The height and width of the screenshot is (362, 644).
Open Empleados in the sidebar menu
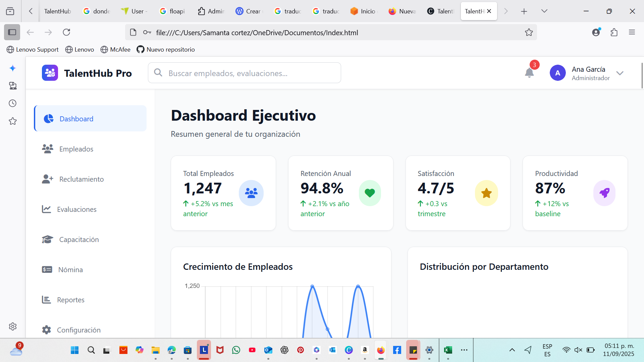click(x=76, y=149)
